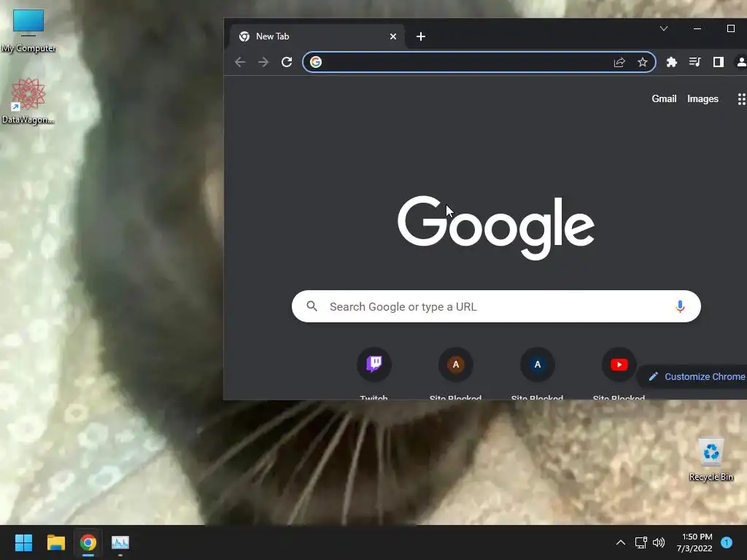Click the Customize Chrome button

(693, 377)
